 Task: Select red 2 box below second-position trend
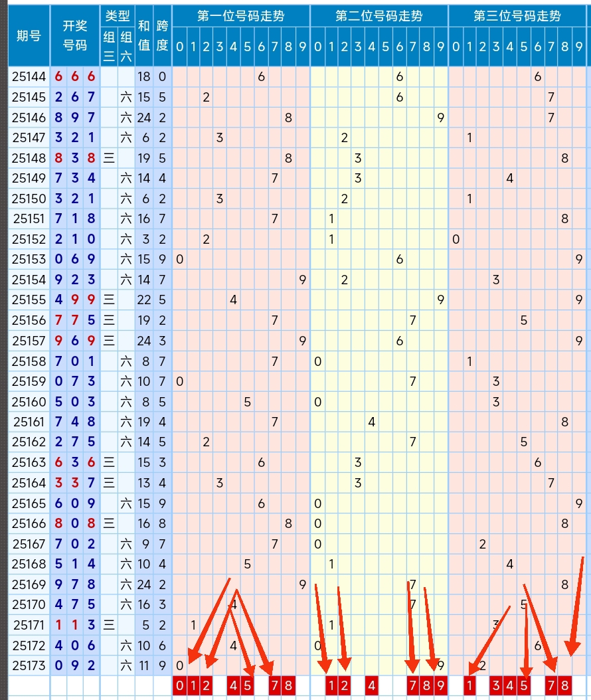click(344, 685)
